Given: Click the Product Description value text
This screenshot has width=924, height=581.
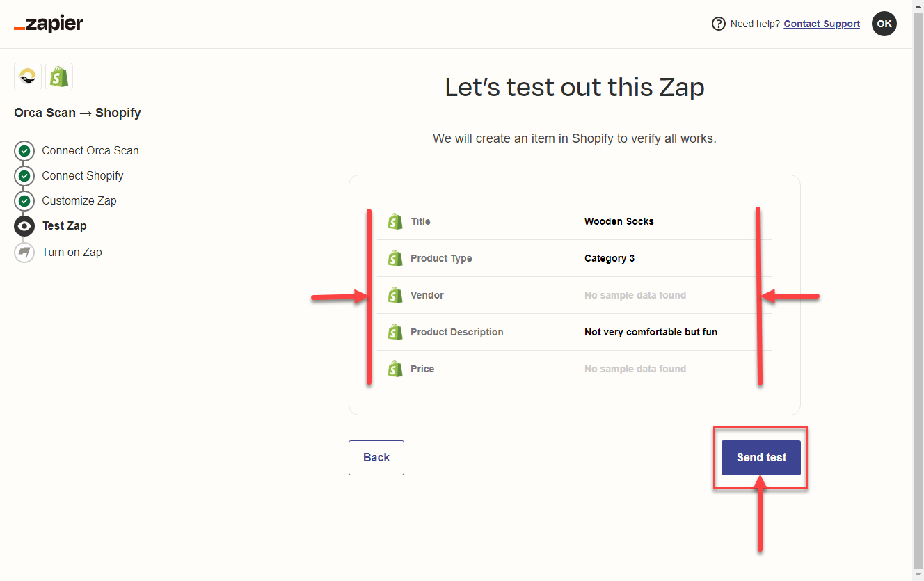Looking at the screenshot, I should coord(651,332).
